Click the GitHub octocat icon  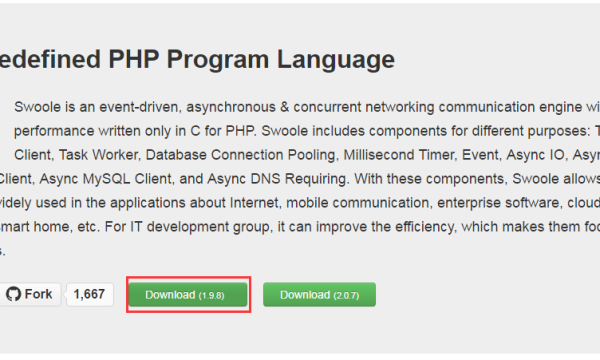click(13, 294)
